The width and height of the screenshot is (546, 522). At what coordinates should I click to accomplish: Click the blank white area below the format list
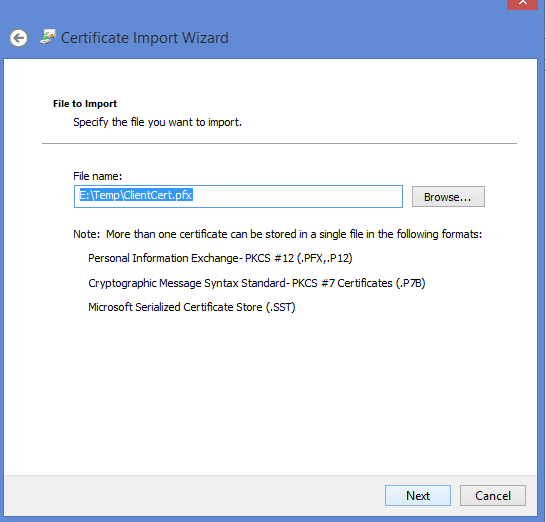click(270, 394)
